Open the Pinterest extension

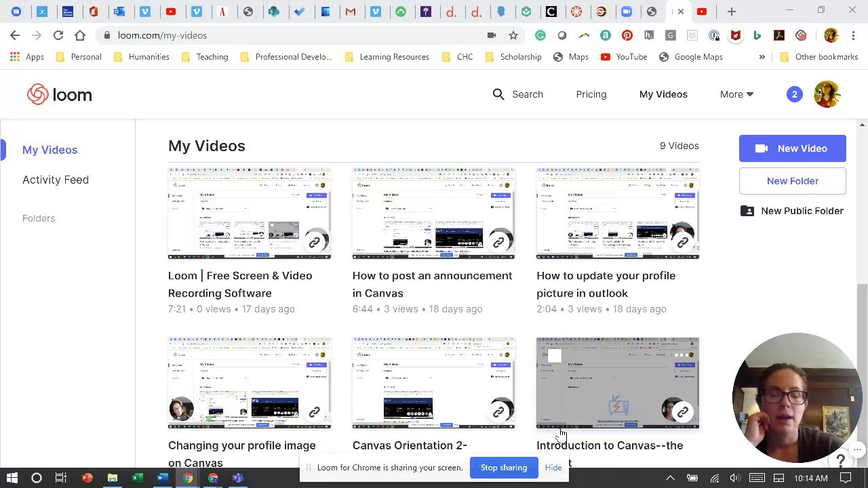(627, 35)
